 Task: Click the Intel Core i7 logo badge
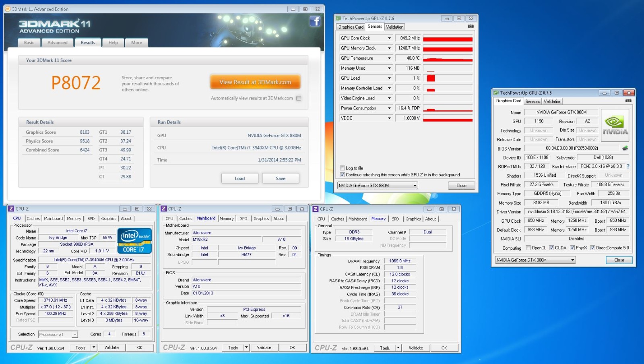click(134, 241)
